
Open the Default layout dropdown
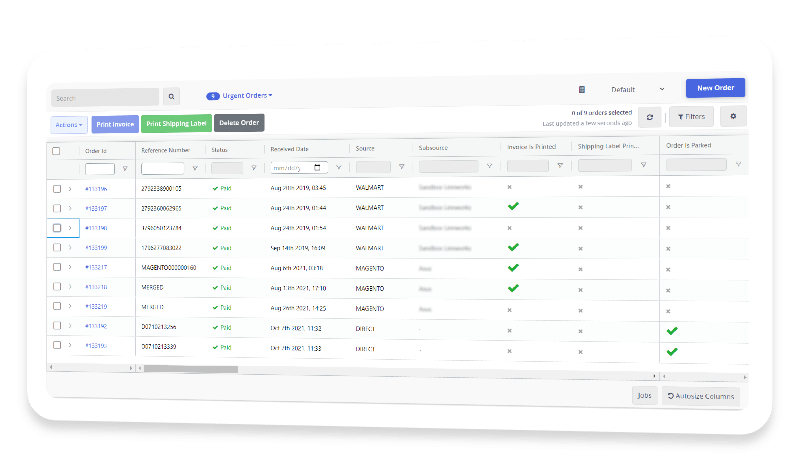click(x=637, y=90)
